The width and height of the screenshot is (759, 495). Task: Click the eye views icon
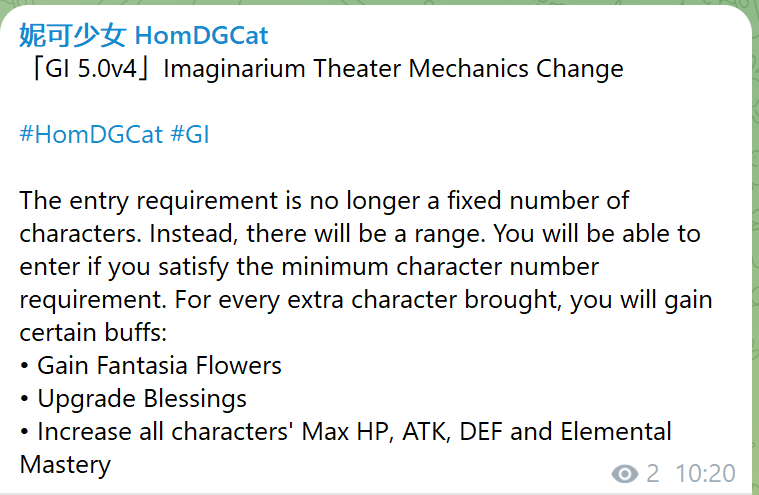625,474
